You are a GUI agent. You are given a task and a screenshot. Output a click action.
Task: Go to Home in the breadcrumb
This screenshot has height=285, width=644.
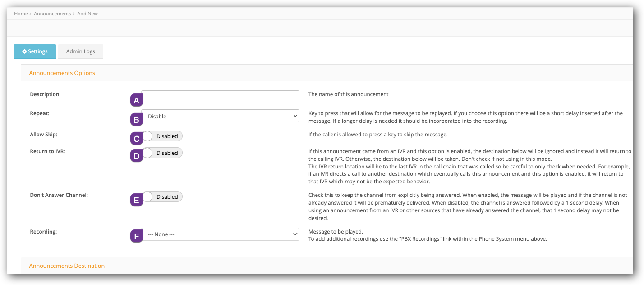21,14
